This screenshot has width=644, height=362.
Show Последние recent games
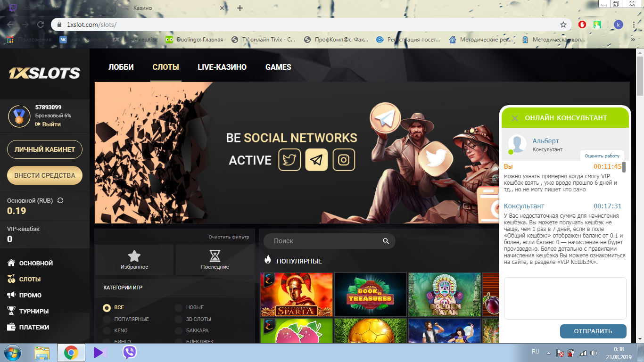[215, 260]
